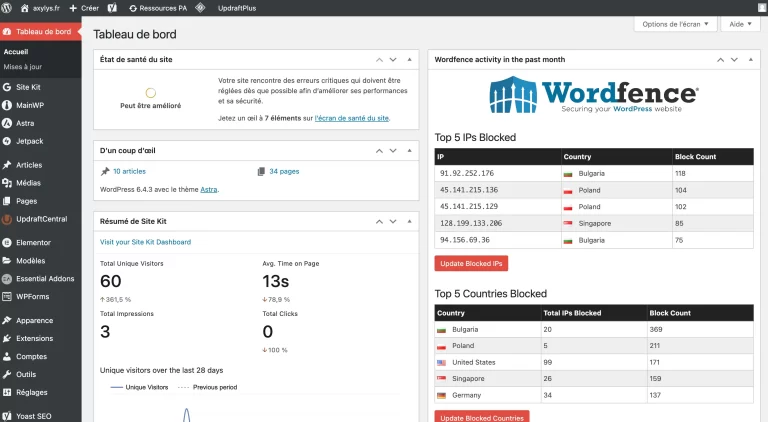Open the Jetpack sidebar icon

click(x=7, y=141)
